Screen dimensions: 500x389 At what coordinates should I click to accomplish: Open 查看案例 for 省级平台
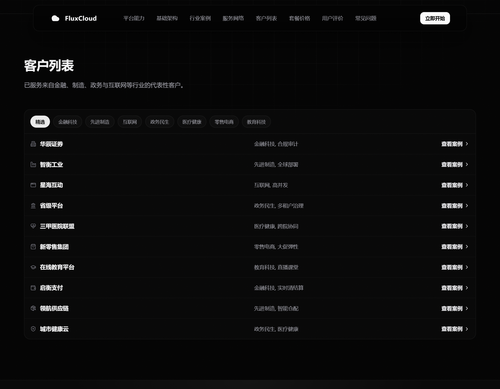(455, 206)
